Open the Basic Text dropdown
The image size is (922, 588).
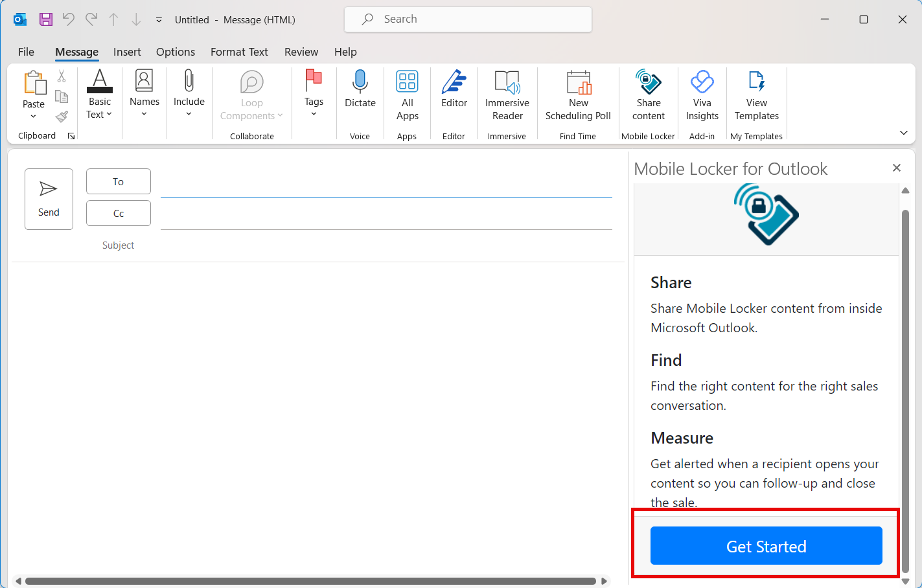100,95
